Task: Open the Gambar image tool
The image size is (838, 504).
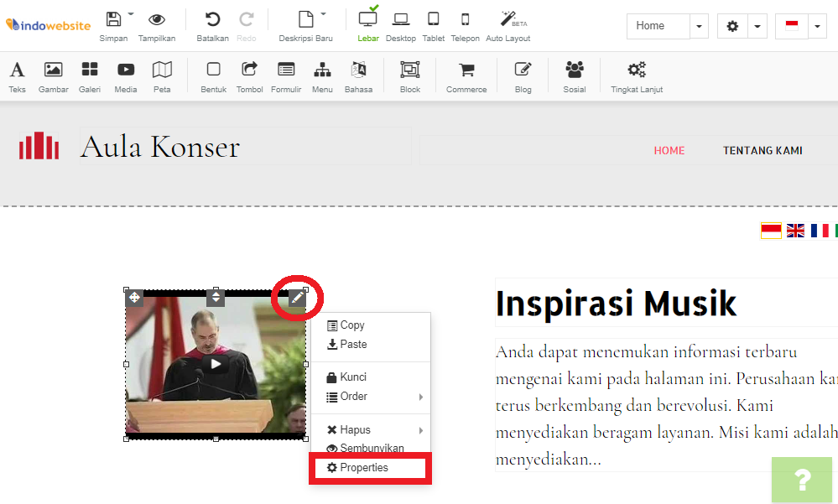Action: 53,70
